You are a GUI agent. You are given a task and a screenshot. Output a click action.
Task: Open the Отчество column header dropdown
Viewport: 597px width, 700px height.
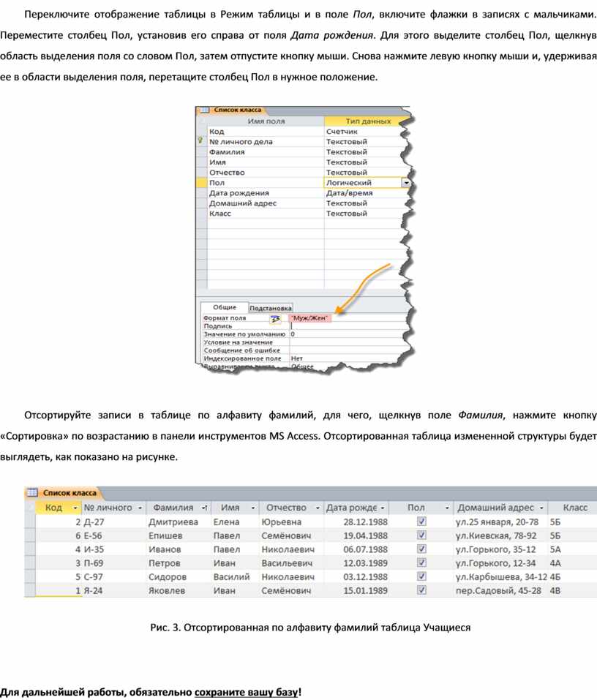coord(318,508)
